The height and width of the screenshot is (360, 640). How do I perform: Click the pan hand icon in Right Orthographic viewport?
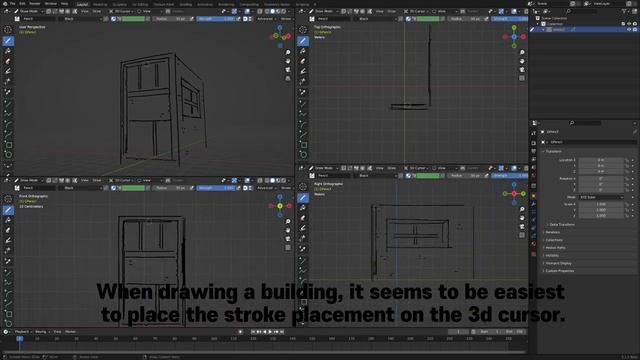tap(522, 218)
